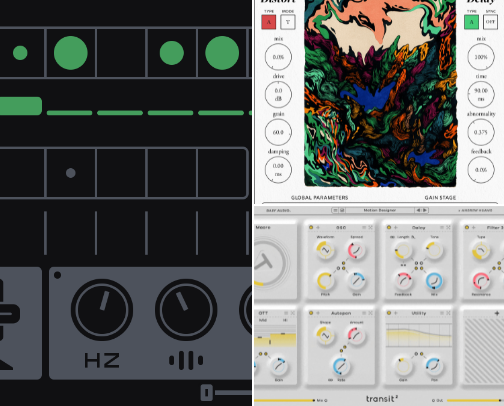Viewport: 504px width, 406px height.
Task: Click the slider handle at the dark panel's bottom
Action: pos(207,393)
